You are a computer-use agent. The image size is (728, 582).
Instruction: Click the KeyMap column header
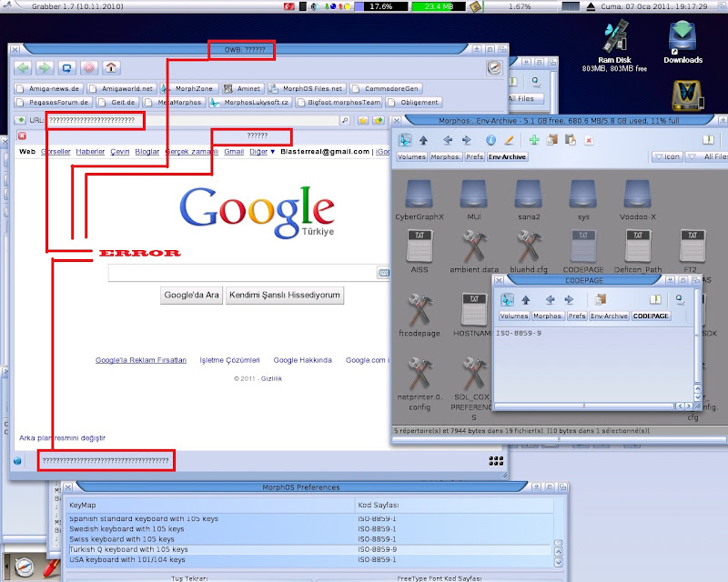pyautogui.click(x=210, y=505)
